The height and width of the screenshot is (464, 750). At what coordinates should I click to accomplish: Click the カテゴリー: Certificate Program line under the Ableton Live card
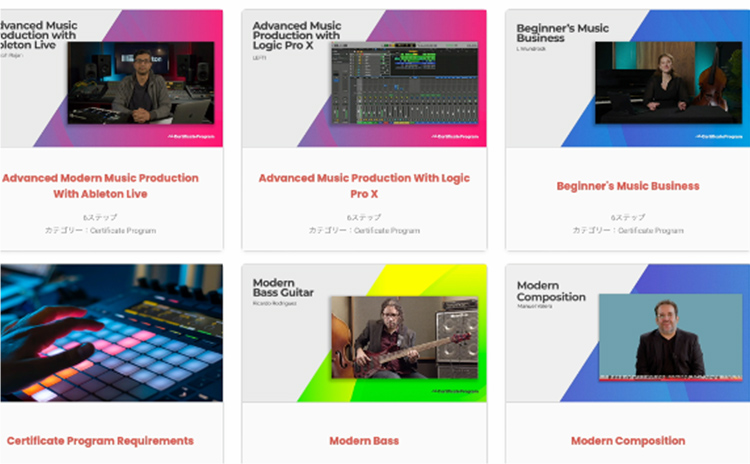(100, 231)
